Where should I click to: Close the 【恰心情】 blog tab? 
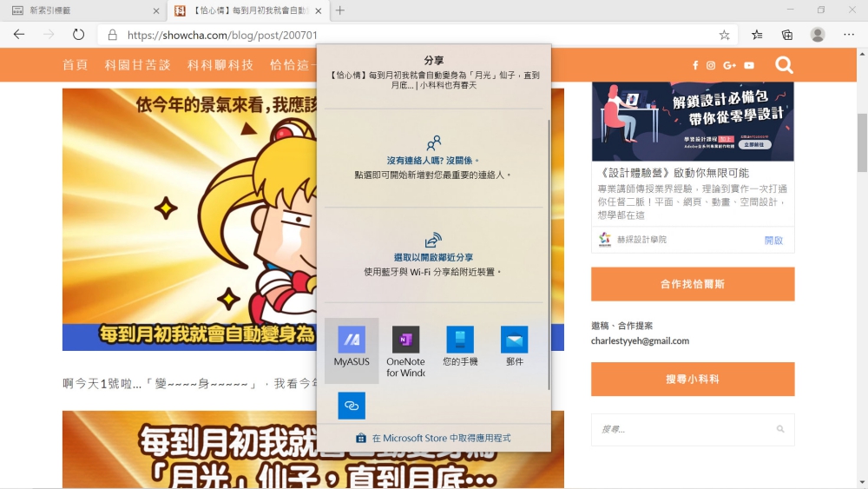[319, 10]
